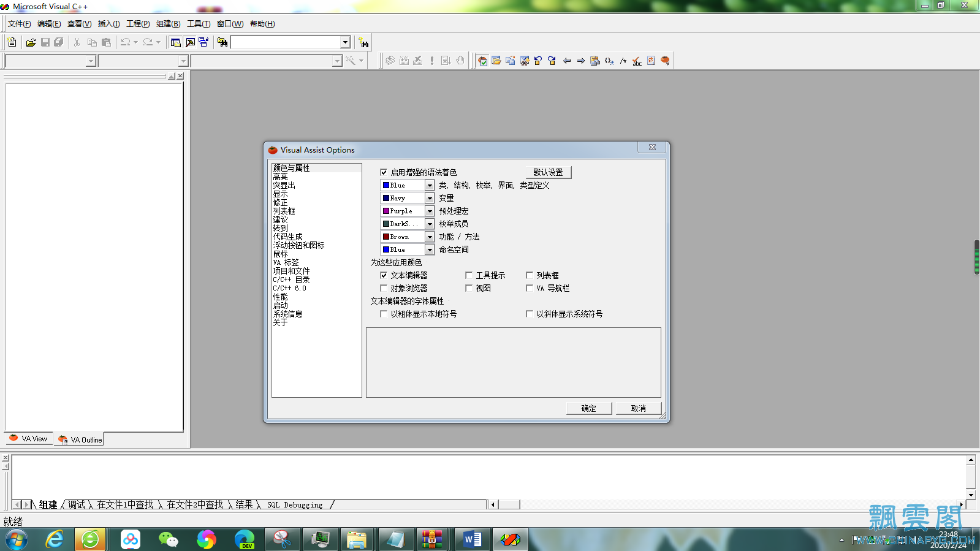Click Visual Assist tomato options icon
This screenshot has width=980, height=551.
[x=665, y=61]
